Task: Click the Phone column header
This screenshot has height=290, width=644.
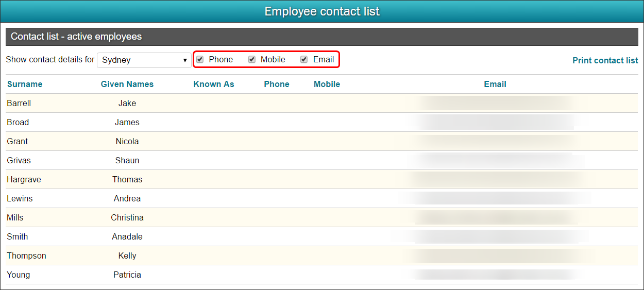Action: (x=277, y=84)
